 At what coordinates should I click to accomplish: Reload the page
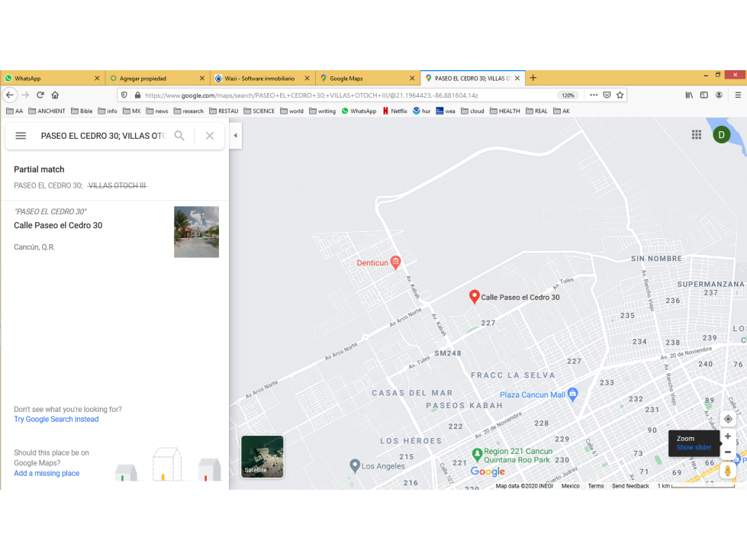tap(40, 95)
